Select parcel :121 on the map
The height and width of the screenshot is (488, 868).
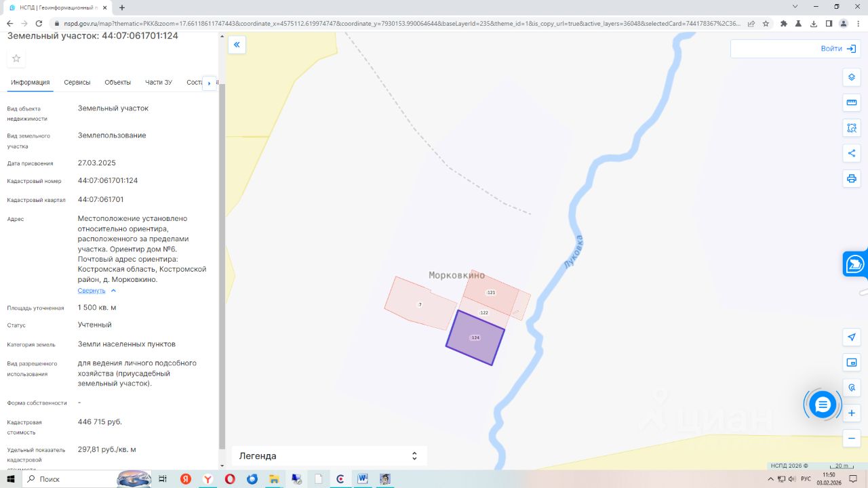pos(491,293)
